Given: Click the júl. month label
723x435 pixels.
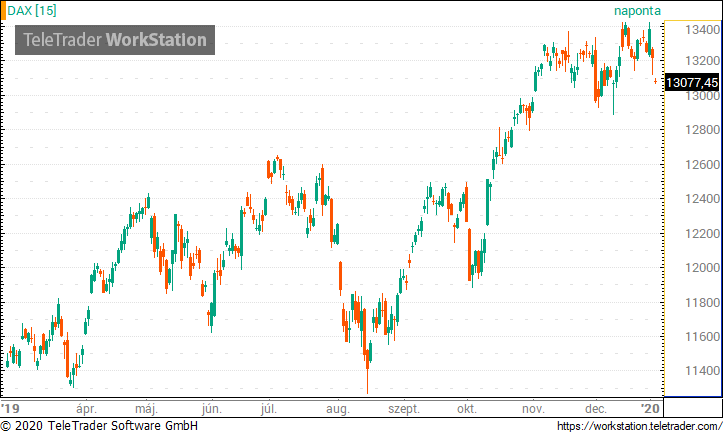Looking at the screenshot, I should tap(269, 409).
